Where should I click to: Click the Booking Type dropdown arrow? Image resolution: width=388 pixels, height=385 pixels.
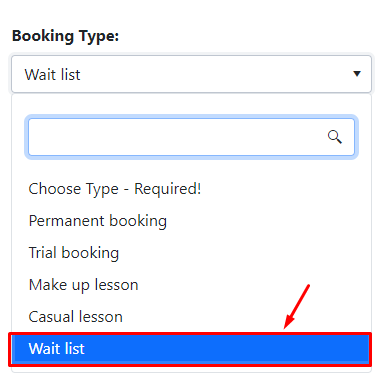[x=357, y=74]
